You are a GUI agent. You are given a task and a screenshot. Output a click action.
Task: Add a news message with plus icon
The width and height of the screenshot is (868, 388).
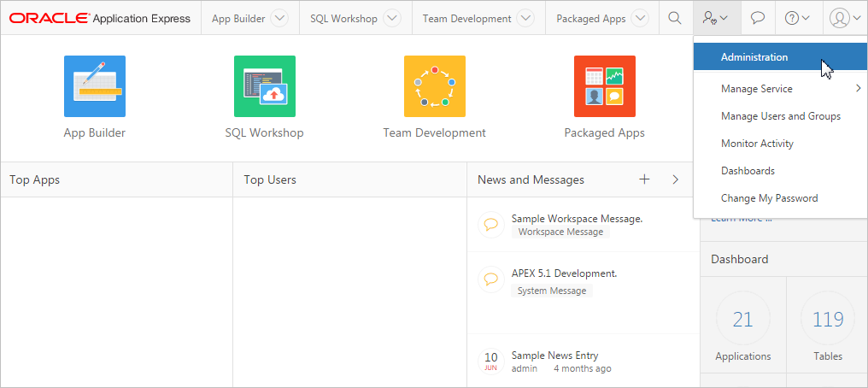coord(644,179)
